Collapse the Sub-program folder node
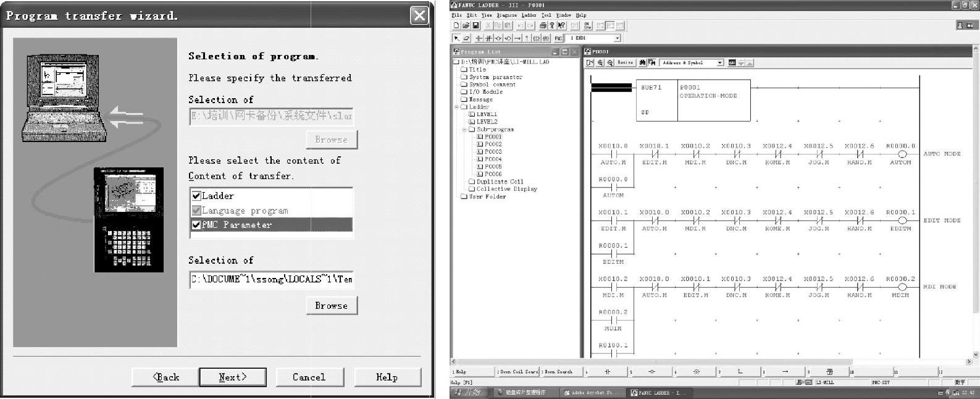 (x=464, y=129)
